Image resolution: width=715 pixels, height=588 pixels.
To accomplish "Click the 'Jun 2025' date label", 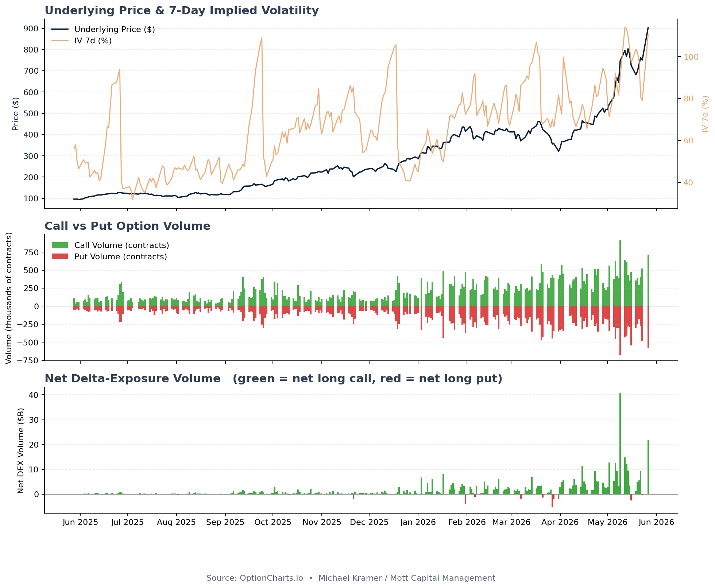I will coord(80,522).
